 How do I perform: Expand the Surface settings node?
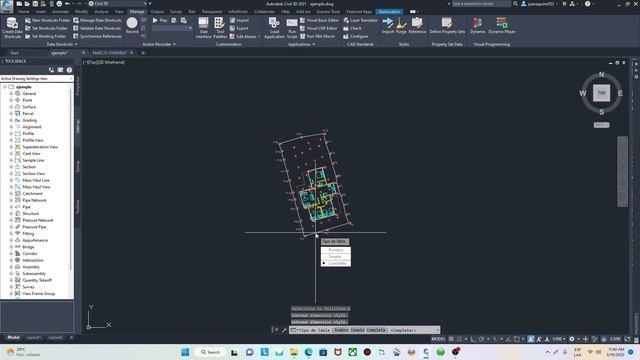[11, 107]
